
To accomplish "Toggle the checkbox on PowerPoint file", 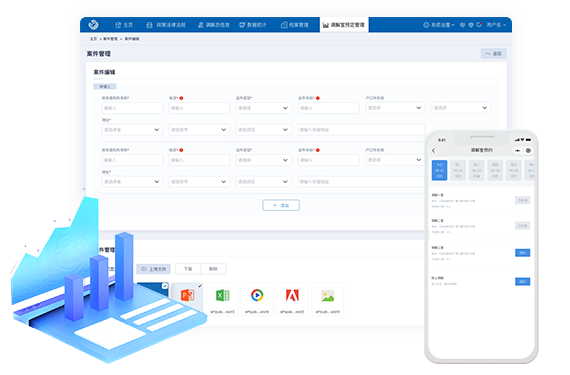I will (x=200, y=286).
